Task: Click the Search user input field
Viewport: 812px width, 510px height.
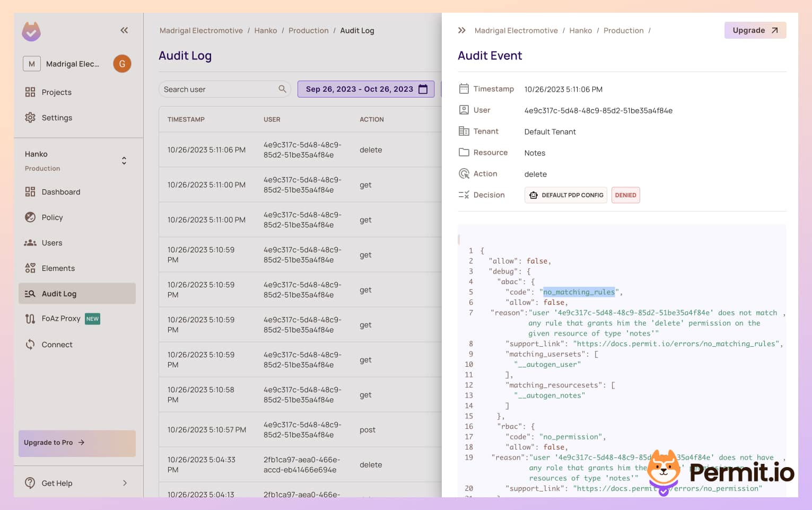Action: coord(217,89)
